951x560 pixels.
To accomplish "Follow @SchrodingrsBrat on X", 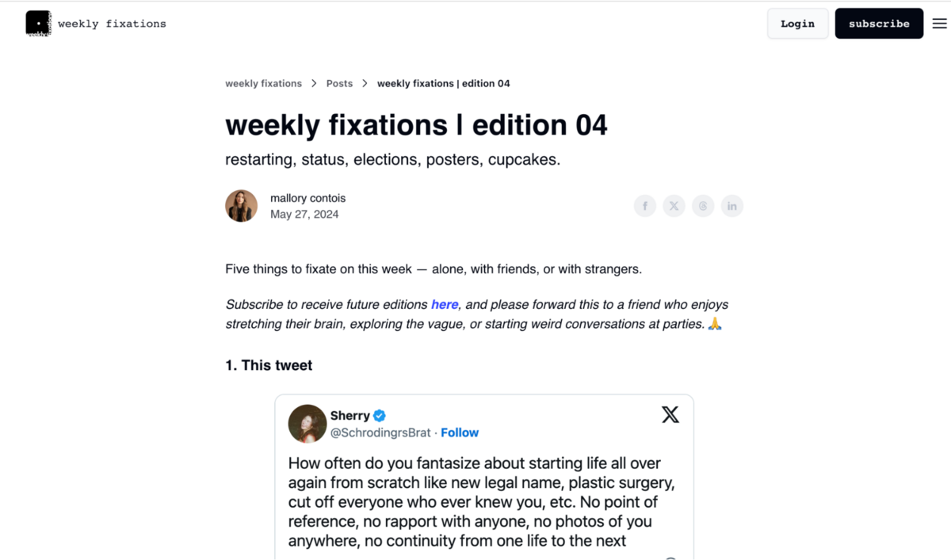I will coord(460,432).
